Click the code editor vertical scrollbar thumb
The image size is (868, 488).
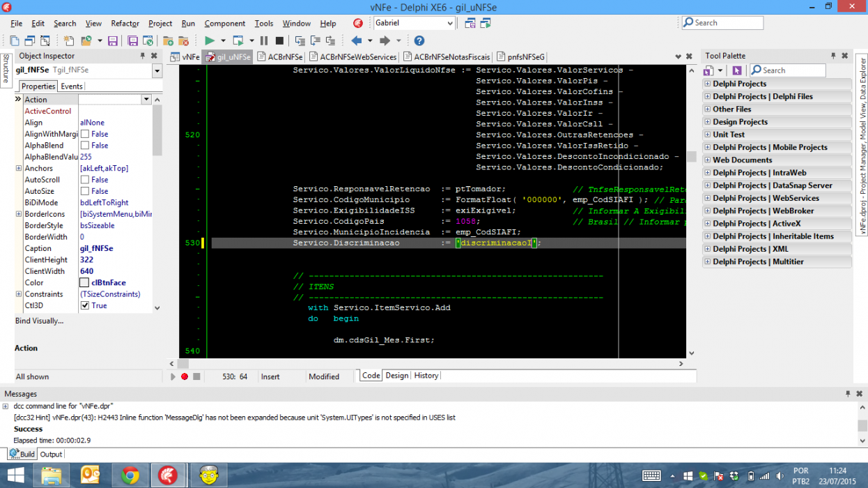click(x=691, y=157)
